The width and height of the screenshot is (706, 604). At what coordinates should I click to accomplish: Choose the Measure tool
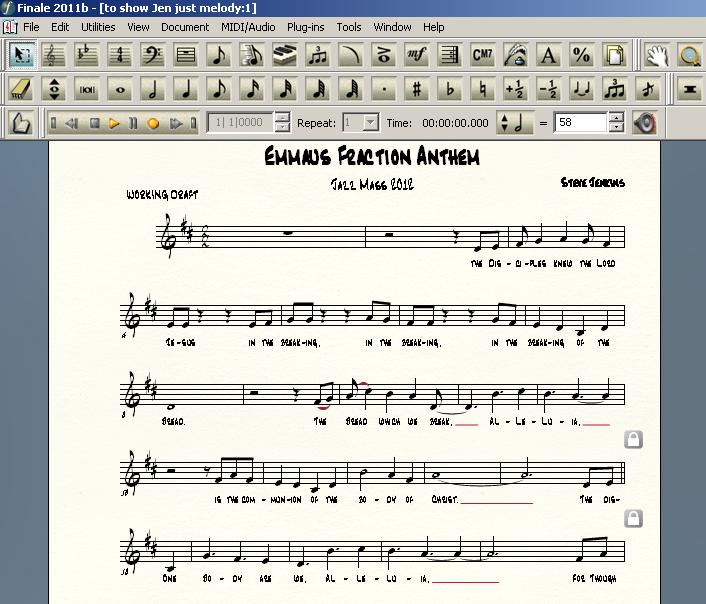click(186, 55)
